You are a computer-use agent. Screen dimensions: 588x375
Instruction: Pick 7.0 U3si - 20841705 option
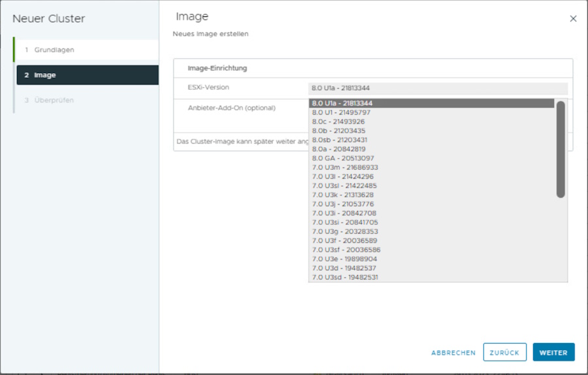coord(431,222)
